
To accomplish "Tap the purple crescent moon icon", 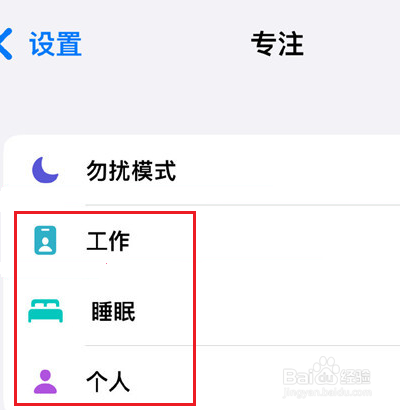I will click(x=45, y=170).
